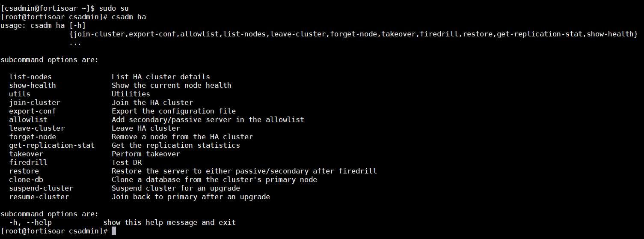Click the 'Test DR' description text
The height and width of the screenshot is (239, 644).
pyautogui.click(x=126, y=162)
